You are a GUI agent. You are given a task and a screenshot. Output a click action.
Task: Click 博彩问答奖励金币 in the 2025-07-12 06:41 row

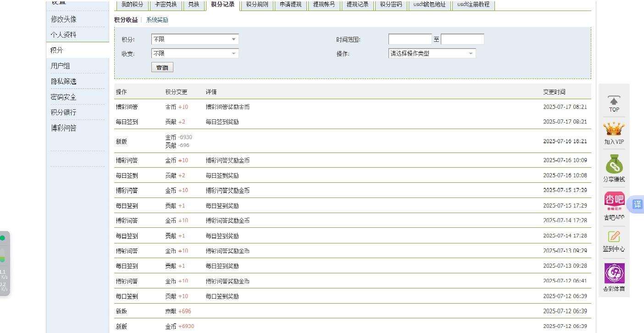point(228,281)
